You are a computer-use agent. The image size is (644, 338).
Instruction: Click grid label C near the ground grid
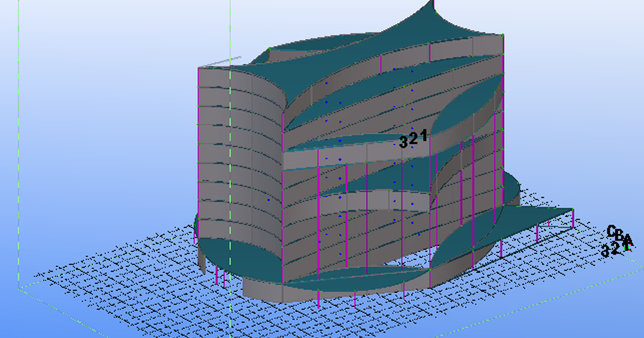tap(611, 230)
